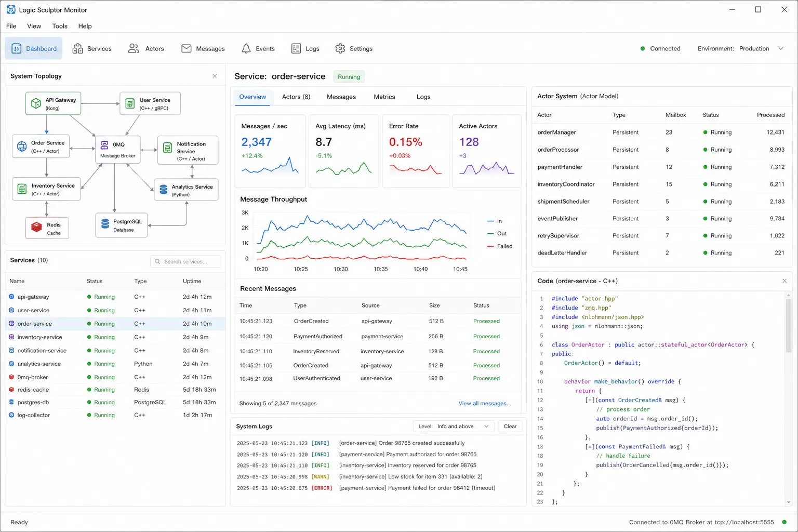Open the Events bell icon

[246, 48]
